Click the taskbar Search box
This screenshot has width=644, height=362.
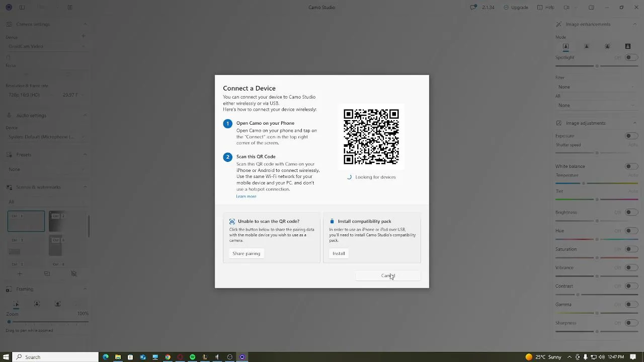click(55, 357)
